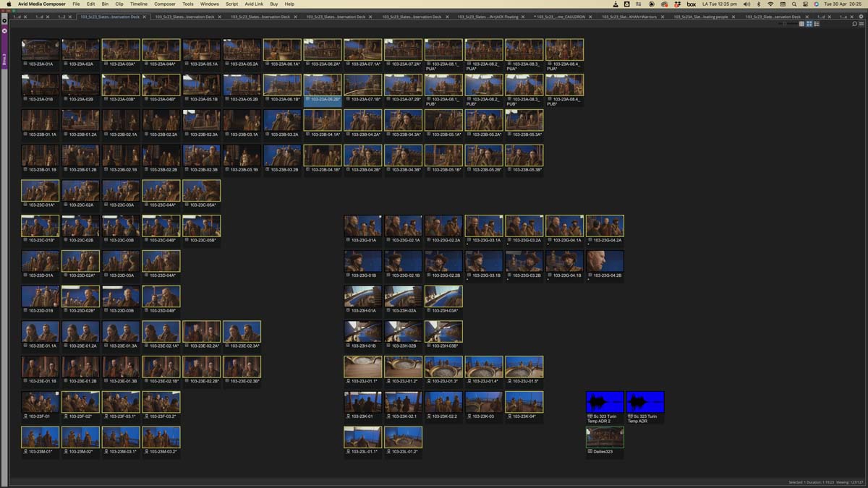Switch to IN+JACK Floating bin tab
868x488 pixels.
pos(487,16)
